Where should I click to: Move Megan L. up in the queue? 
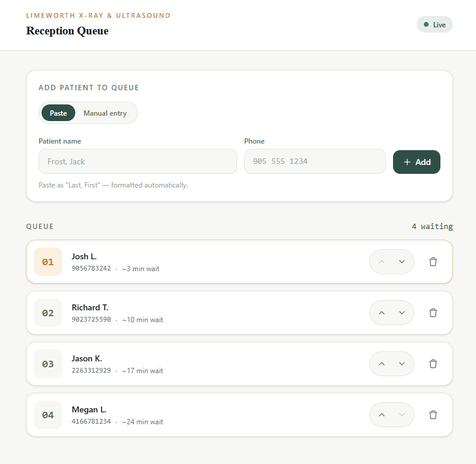382,415
